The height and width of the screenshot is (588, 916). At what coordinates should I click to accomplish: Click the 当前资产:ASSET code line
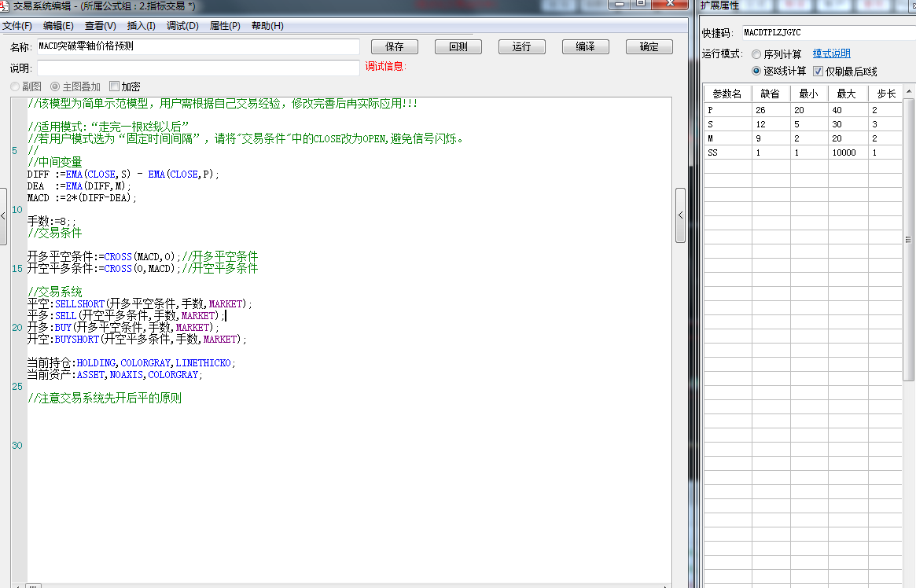tap(115, 375)
